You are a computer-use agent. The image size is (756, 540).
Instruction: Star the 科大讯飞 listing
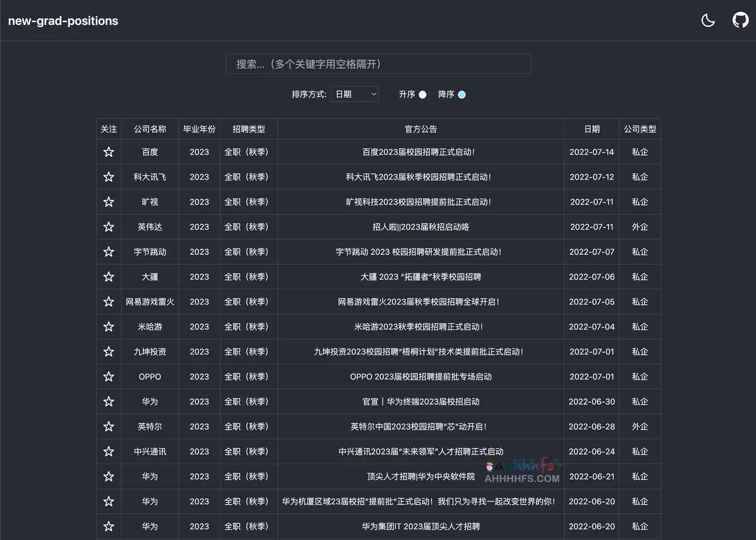(x=109, y=177)
